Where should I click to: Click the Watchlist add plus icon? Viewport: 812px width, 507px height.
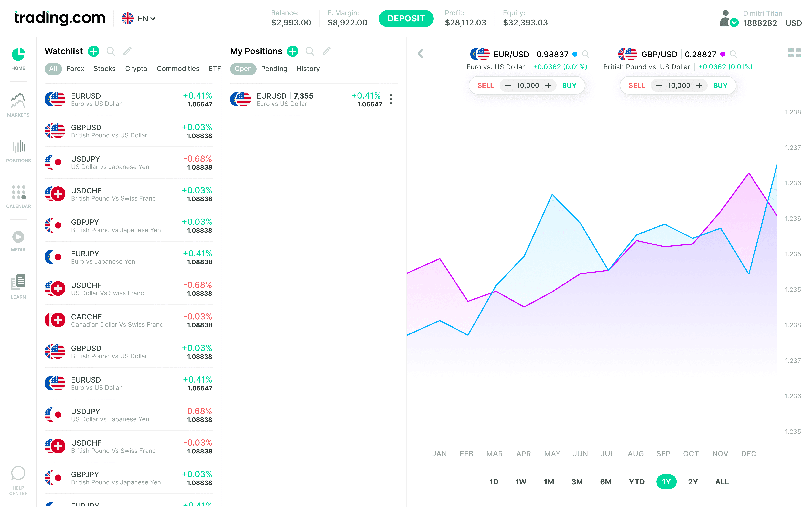tap(94, 51)
